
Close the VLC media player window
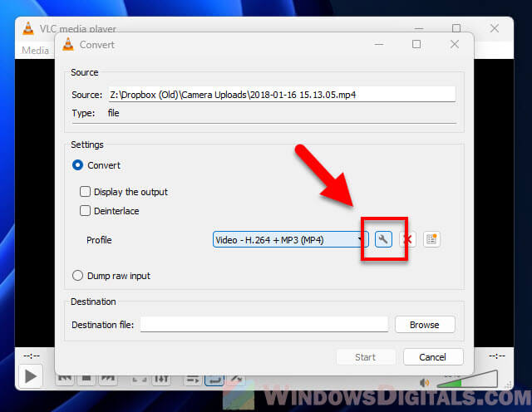click(x=495, y=28)
